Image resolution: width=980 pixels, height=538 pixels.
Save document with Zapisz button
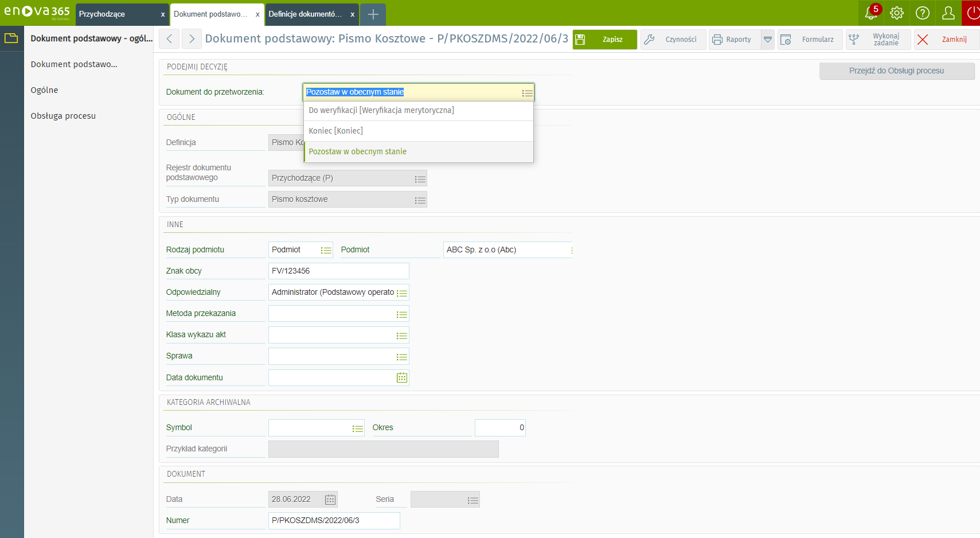point(605,40)
